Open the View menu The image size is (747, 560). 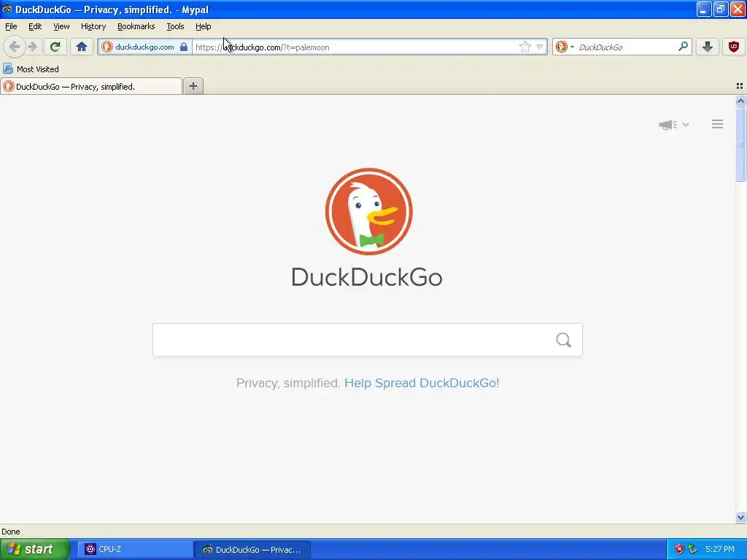(x=61, y=26)
